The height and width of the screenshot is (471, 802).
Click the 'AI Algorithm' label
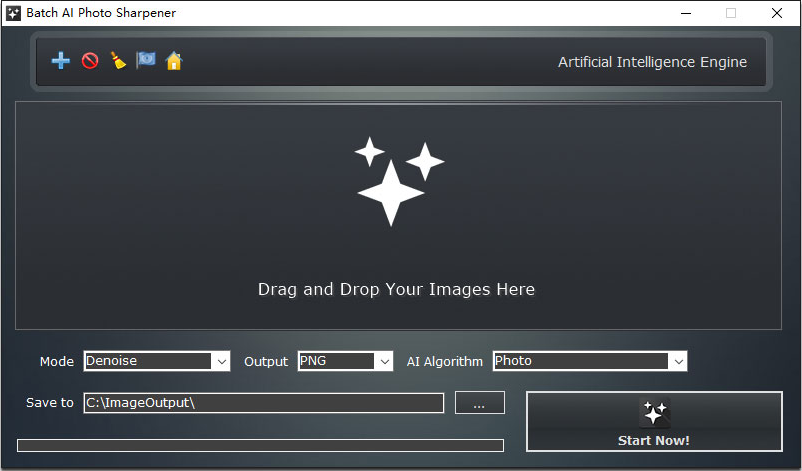[444, 362]
